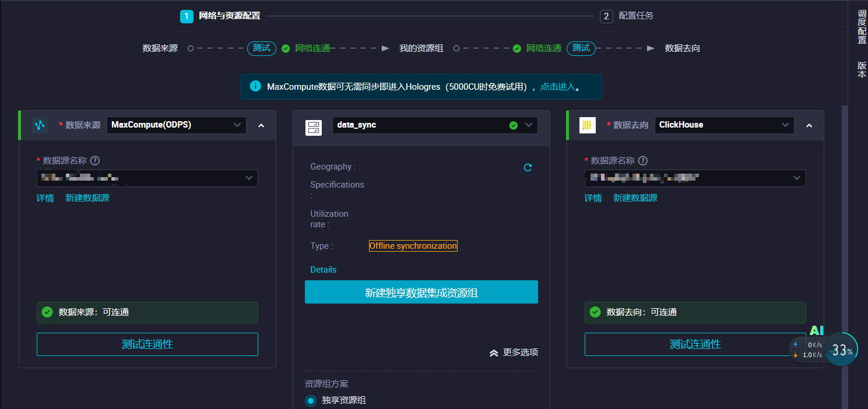868x409 pixels.
Task: Click the Utilization rate label
Action: (x=329, y=219)
